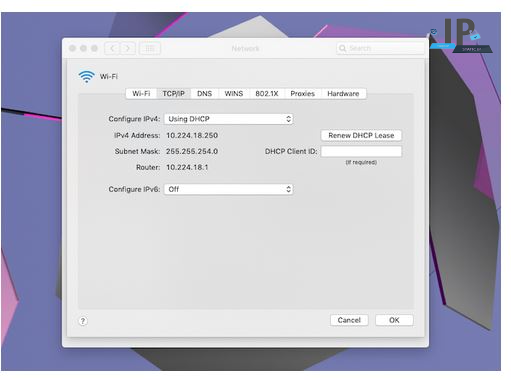This screenshot has height=380, width=511.
Task: Go back with the left arrow button
Action: [112, 49]
